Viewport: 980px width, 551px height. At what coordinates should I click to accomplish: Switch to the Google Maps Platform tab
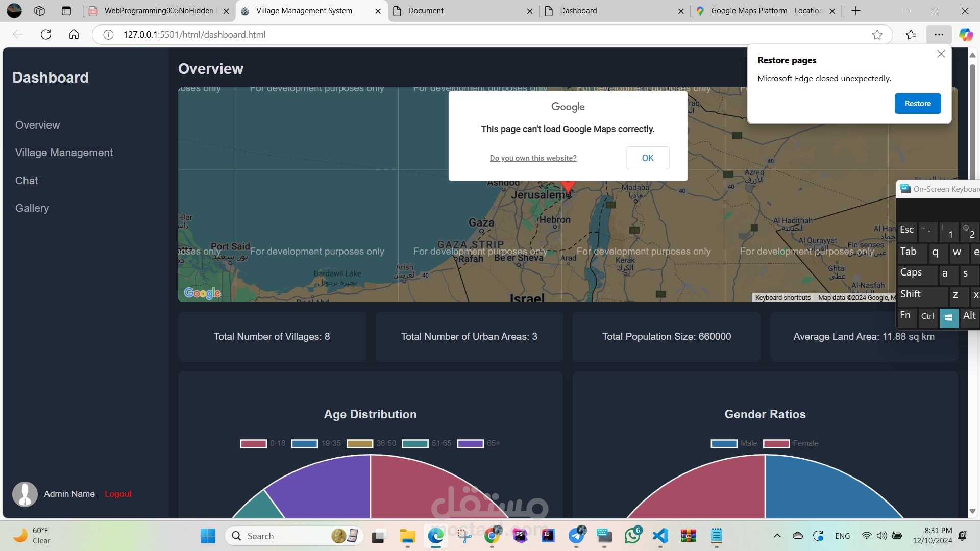766,11
